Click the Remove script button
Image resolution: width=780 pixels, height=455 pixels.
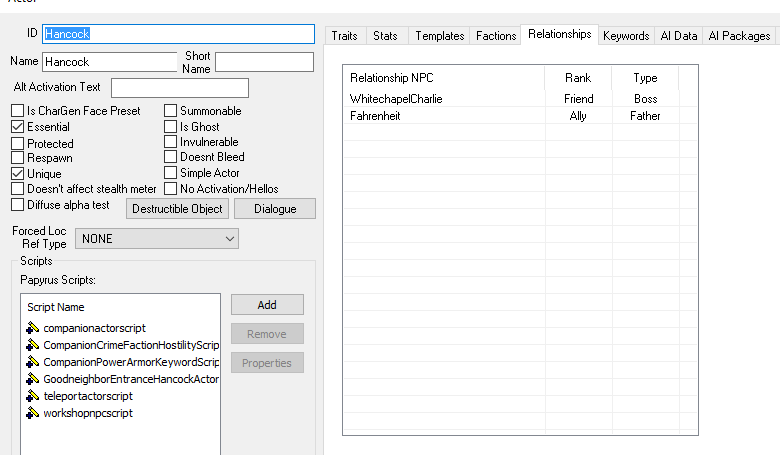267,334
